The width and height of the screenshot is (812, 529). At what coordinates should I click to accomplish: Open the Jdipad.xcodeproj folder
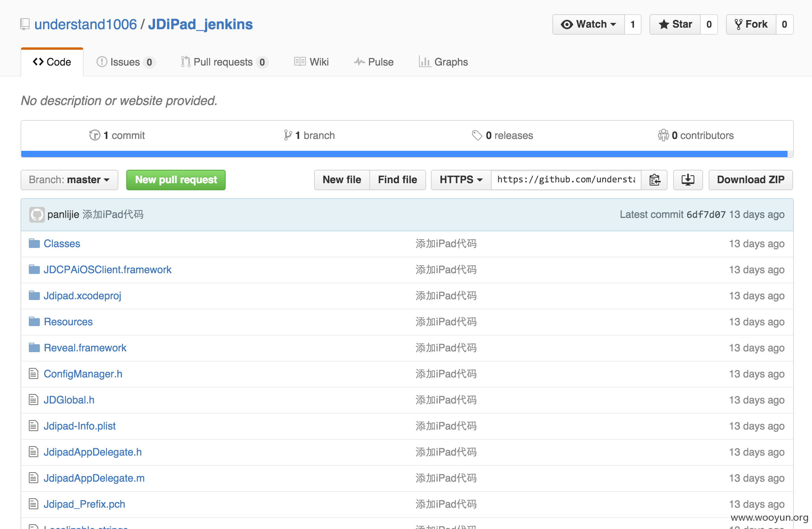82,296
